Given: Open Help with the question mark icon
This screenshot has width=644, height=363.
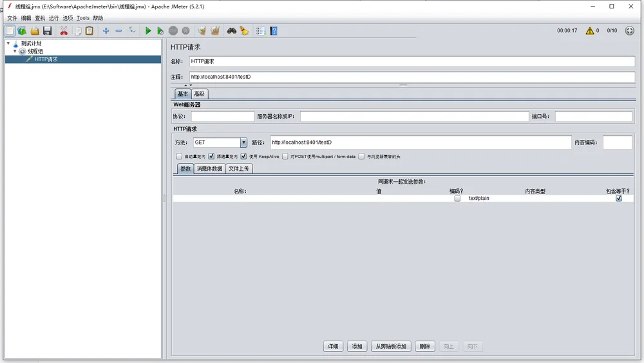Looking at the screenshot, I should (x=274, y=31).
